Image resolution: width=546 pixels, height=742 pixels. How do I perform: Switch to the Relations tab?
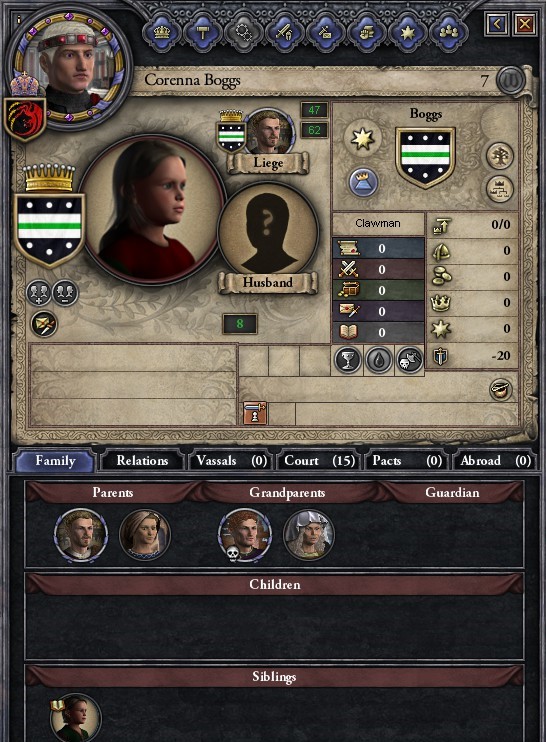(x=142, y=460)
